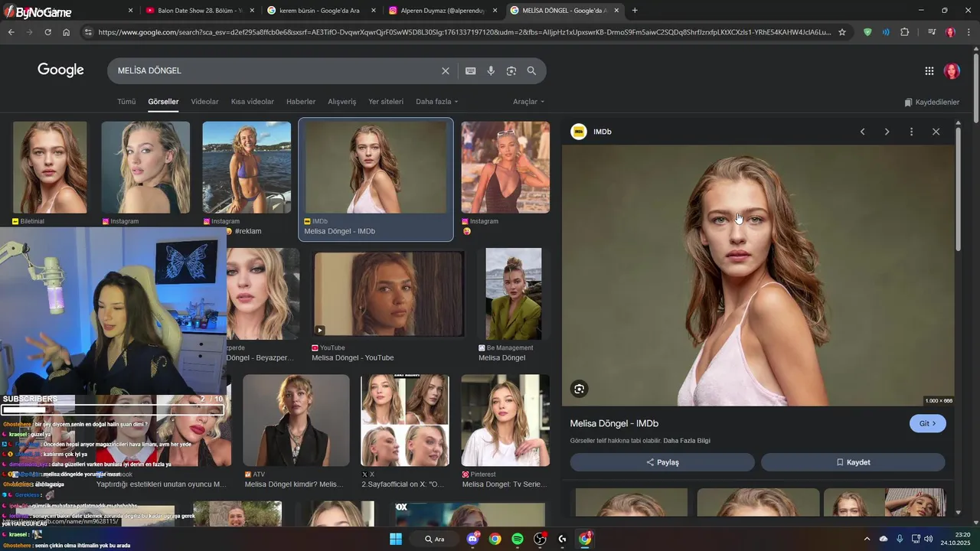Open the Haberler tab
The image size is (980, 551).
click(301, 102)
